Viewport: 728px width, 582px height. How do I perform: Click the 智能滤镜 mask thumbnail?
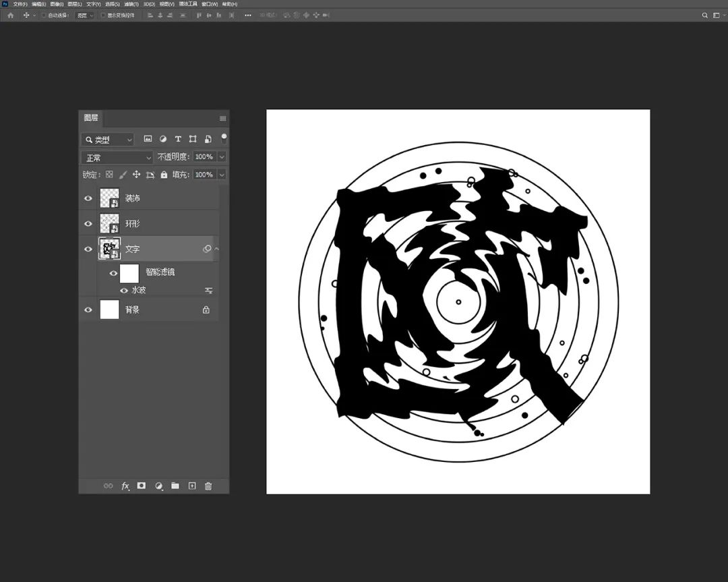click(x=129, y=273)
